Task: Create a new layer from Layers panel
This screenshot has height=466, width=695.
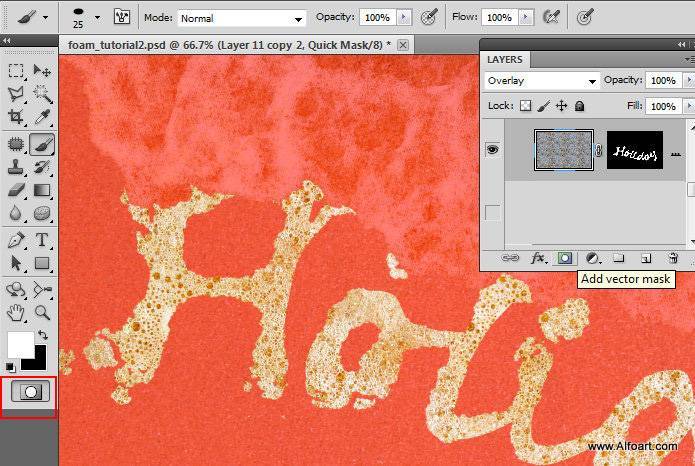Action: coord(646,258)
